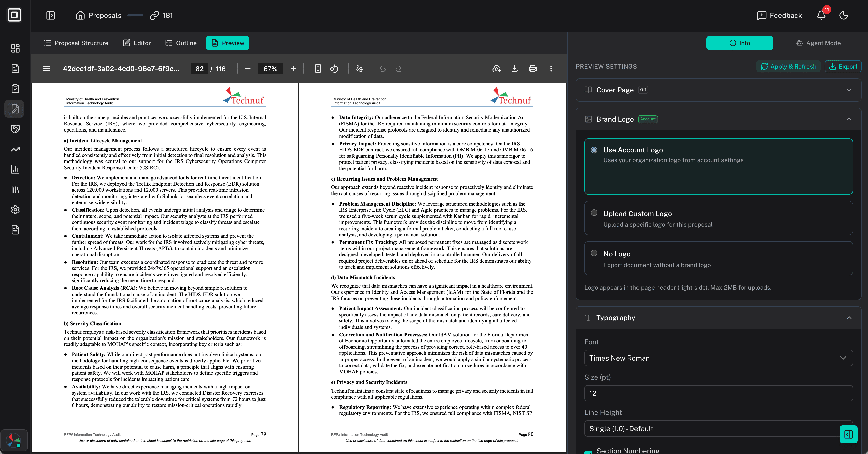Open the settings gear in sidebar
The height and width of the screenshot is (454, 868).
[15, 210]
